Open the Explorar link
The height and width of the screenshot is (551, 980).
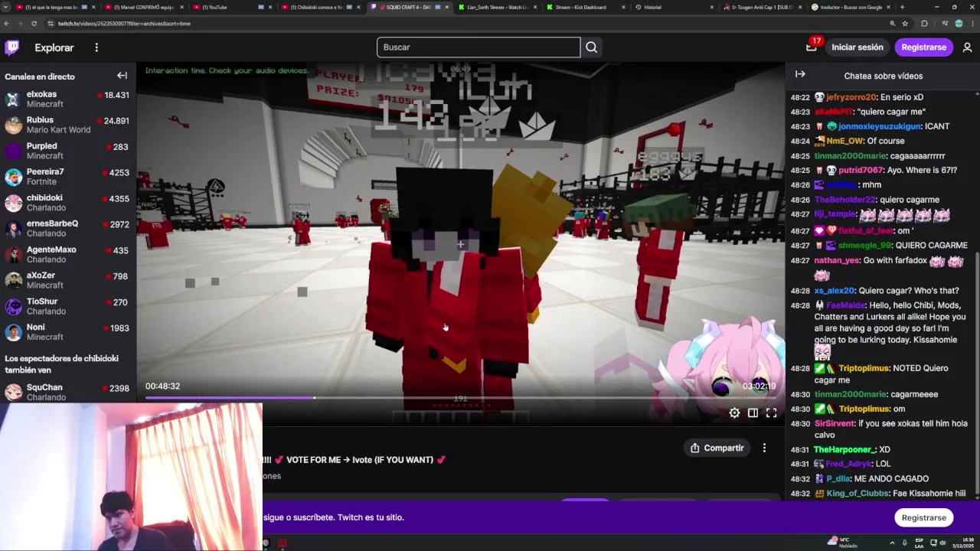pyautogui.click(x=54, y=47)
